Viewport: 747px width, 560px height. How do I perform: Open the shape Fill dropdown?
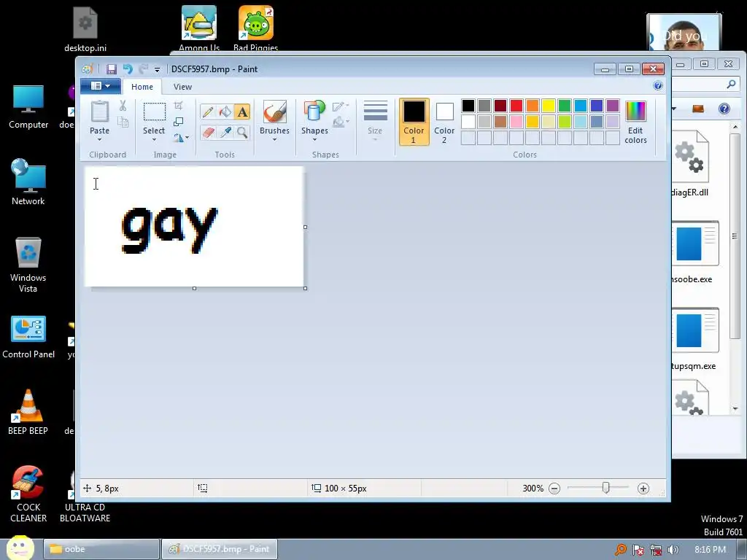click(x=341, y=122)
